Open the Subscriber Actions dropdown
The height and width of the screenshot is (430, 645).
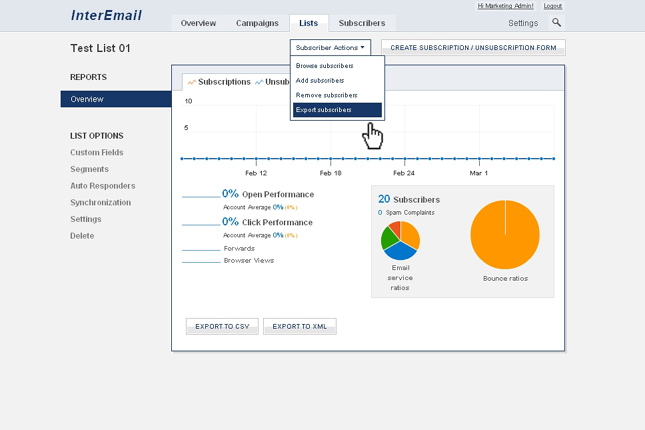[x=330, y=47]
